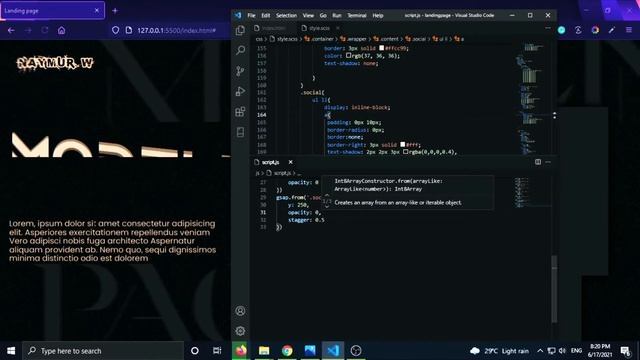Image resolution: width=640 pixels, height=360 pixels.
Task: Open Manage gear in VS Code
Action: (240, 331)
